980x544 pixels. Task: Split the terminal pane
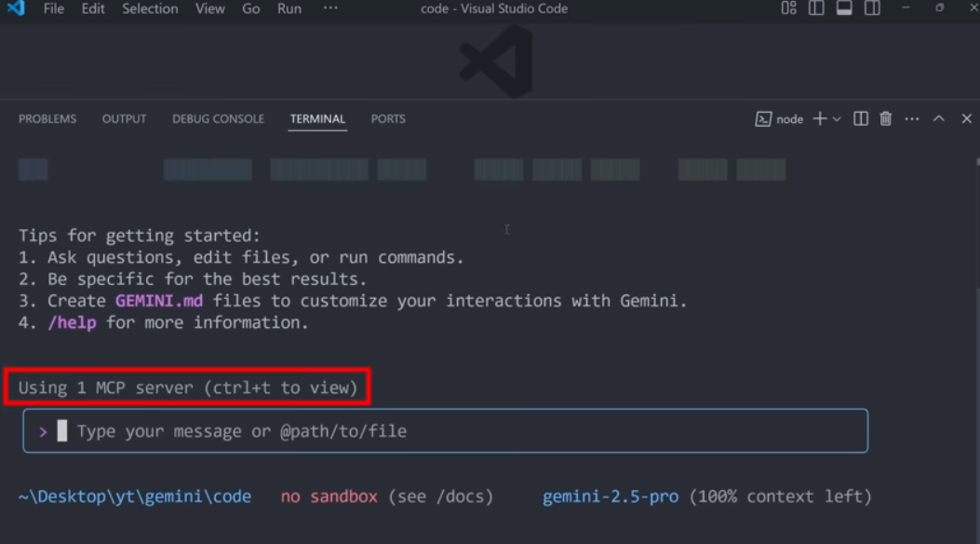[861, 119]
